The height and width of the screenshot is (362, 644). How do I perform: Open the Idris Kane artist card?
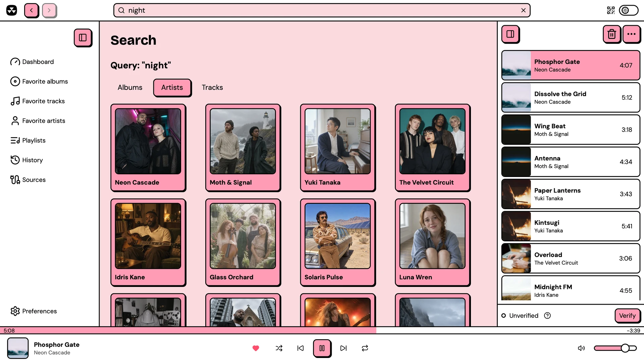click(x=148, y=243)
